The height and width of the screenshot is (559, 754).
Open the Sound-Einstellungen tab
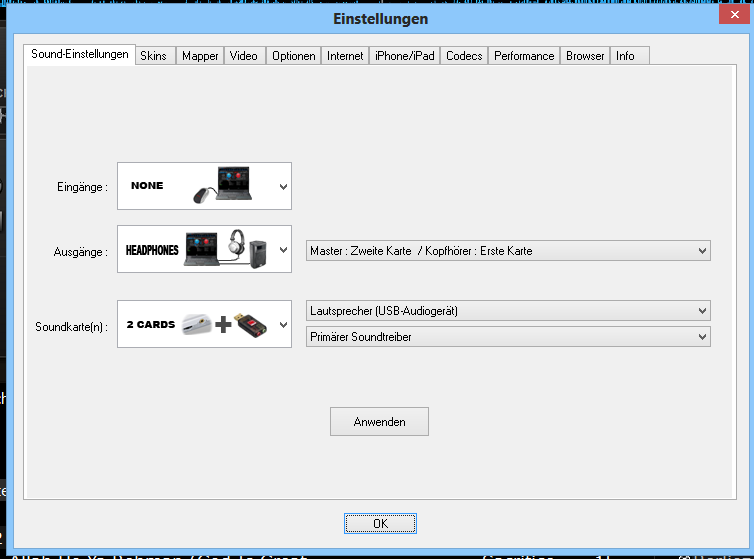tap(79, 54)
